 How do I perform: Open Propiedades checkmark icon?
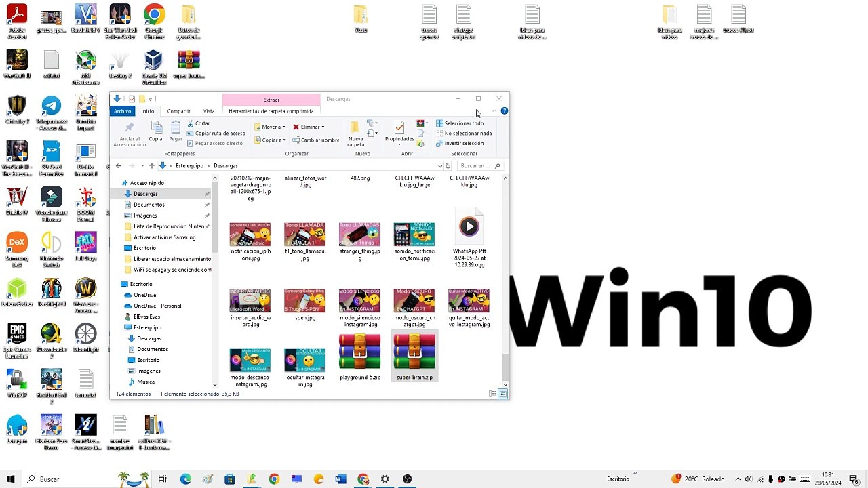pos(399,127)
